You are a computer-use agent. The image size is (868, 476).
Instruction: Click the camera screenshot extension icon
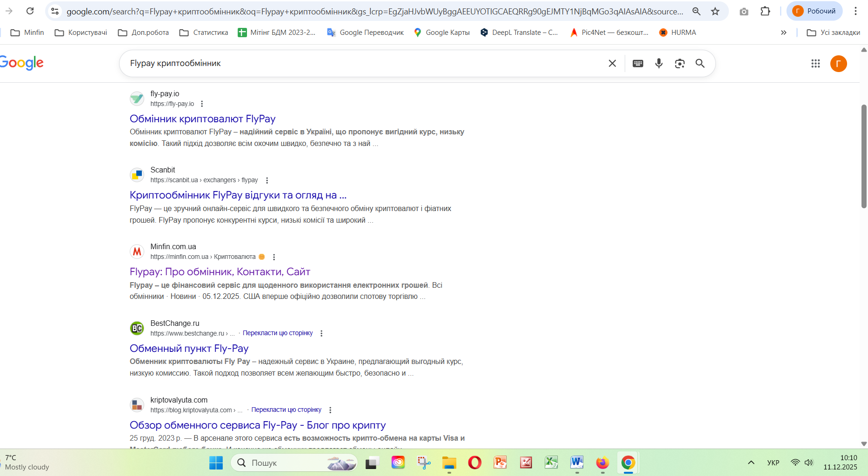744,12
